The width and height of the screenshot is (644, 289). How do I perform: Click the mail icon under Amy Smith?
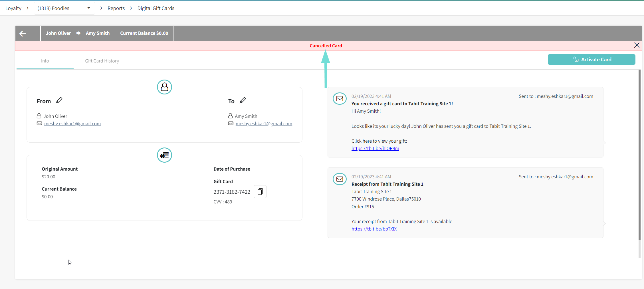click(231, 123)
